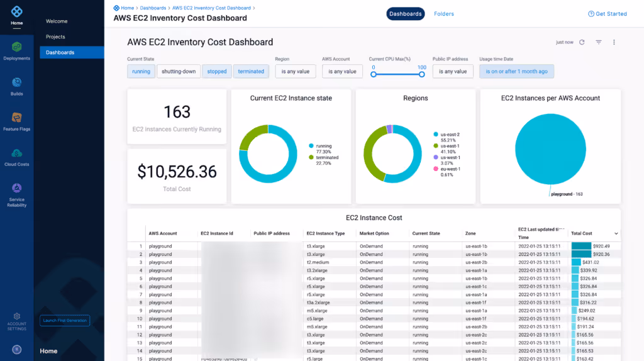Sort by EC2 Instance Type column header
644x361 pixels.
pos(326,233)
